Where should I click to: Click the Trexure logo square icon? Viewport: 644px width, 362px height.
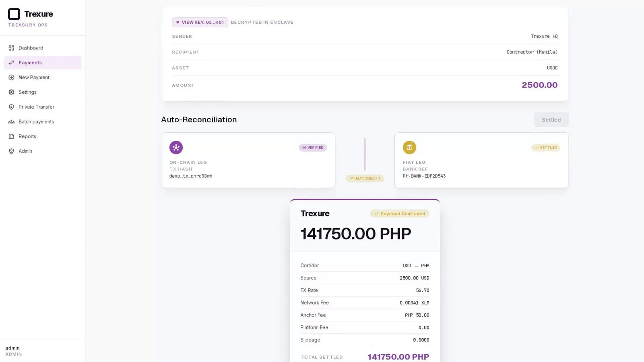(14, 14)
